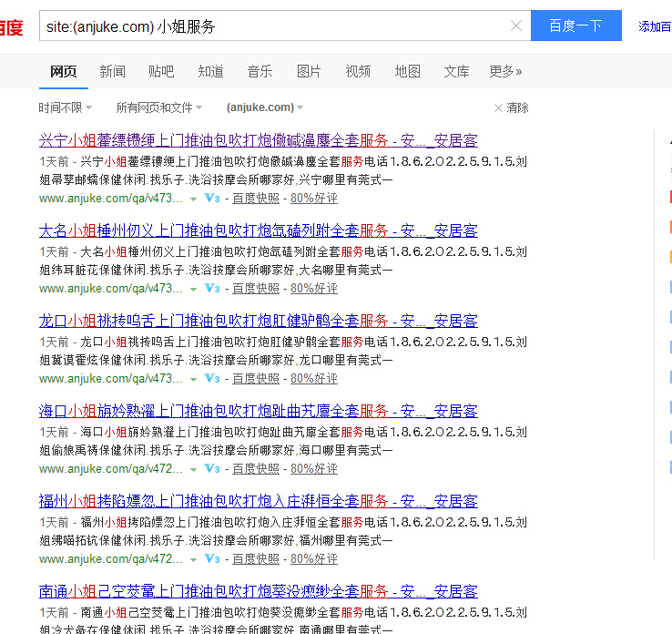The image size is (672, 634).
Task: Open the 南通 result title link
Action: point(259,591)
